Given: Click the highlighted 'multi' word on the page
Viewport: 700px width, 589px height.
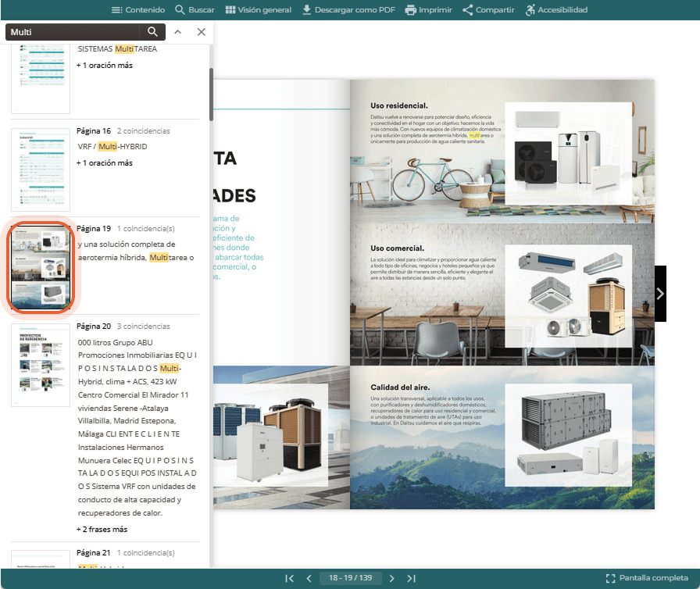Looking at the screenshot, I should pyautogui.click(x=474, y=135).
